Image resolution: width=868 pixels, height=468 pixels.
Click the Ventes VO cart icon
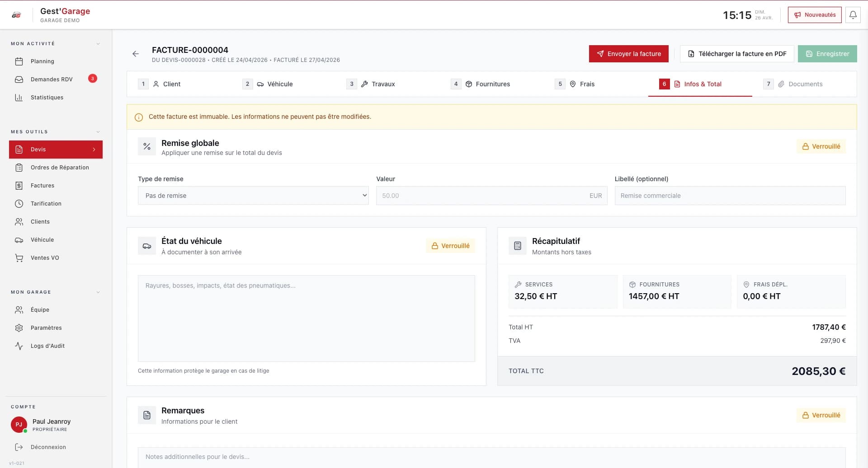point(19,258)
